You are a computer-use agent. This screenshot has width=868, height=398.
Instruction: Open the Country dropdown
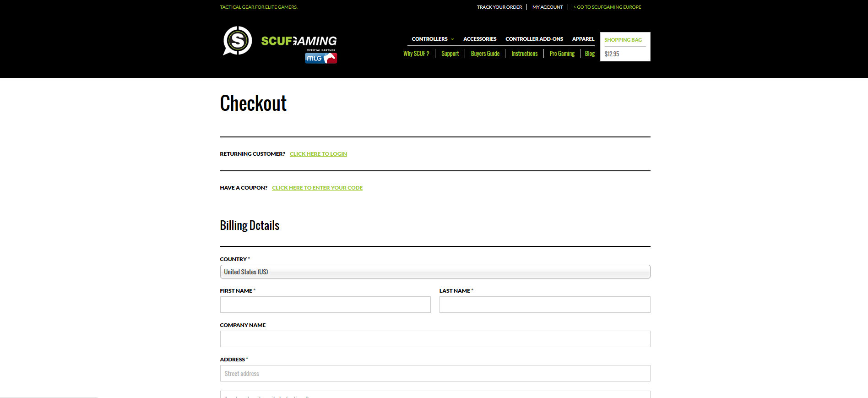[x=435, y=272]
